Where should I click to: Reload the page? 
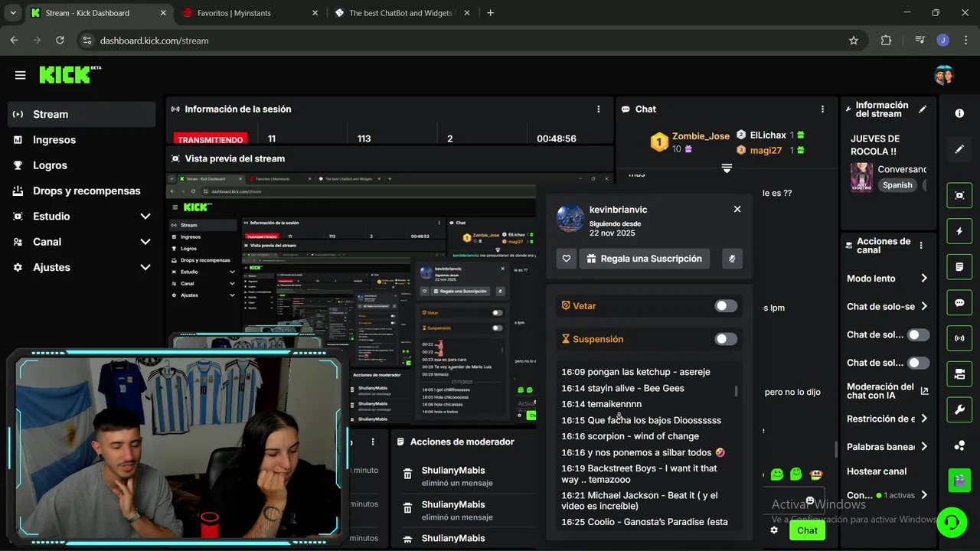pos(60,41)
